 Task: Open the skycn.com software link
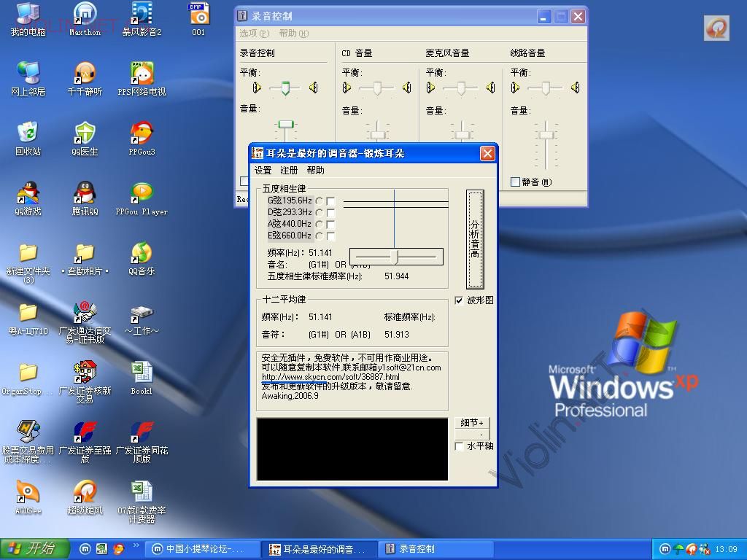pos(330,377)
